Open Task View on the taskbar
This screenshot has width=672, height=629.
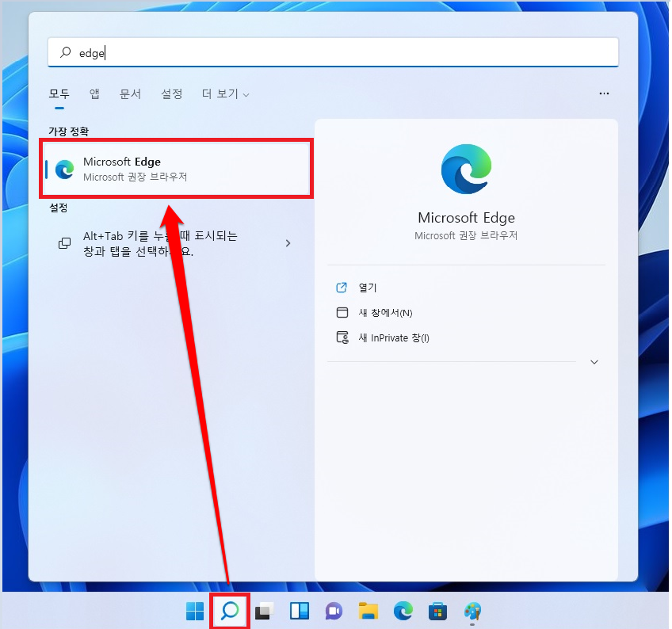click(265, 611)
